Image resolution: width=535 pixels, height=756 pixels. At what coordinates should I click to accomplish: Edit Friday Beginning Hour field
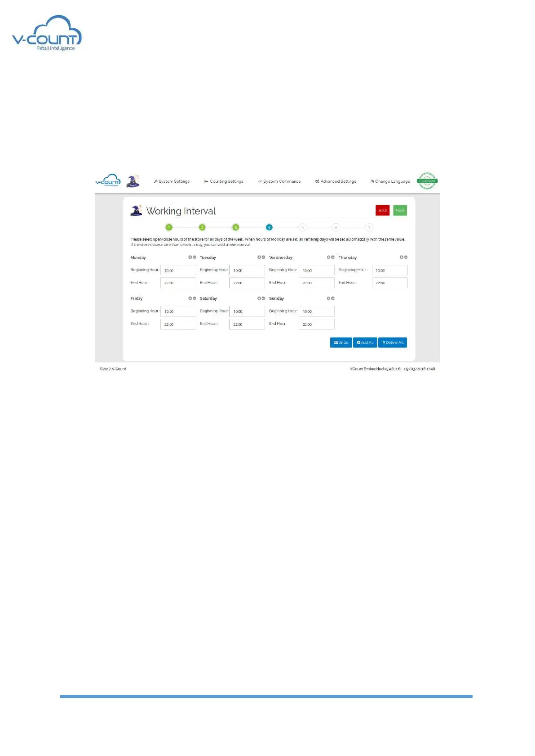[178, 311]
